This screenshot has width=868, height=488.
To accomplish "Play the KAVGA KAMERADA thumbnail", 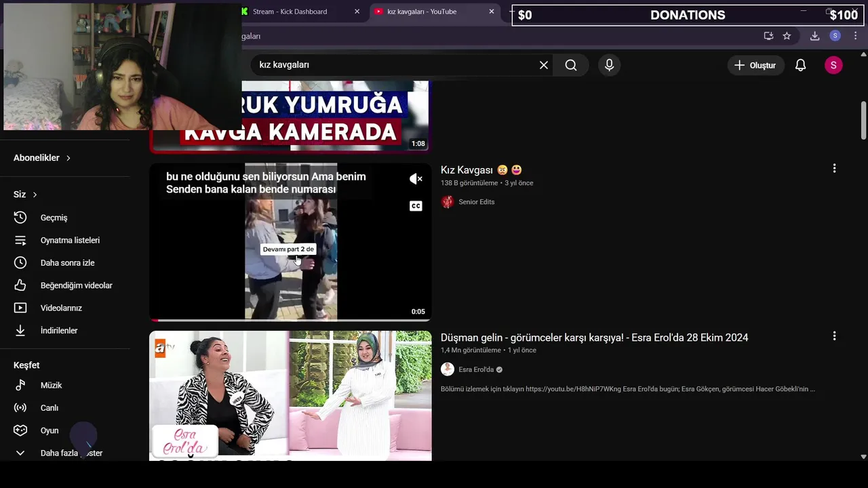I will 290,116.
